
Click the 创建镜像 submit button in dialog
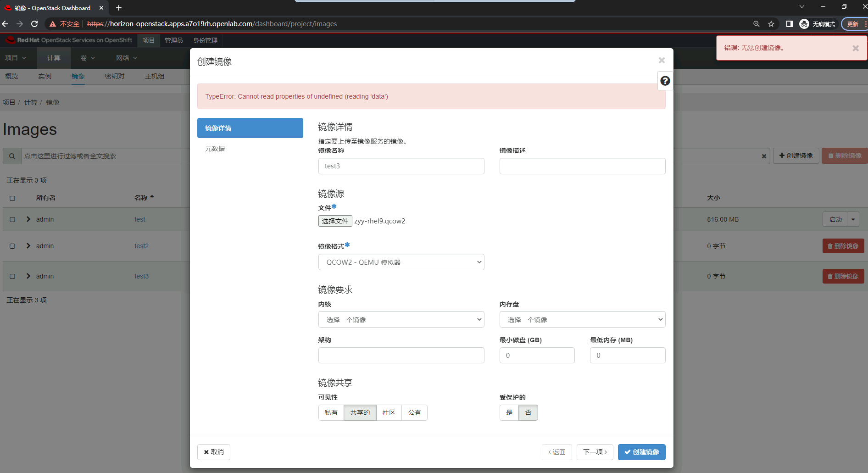(642, 452)
